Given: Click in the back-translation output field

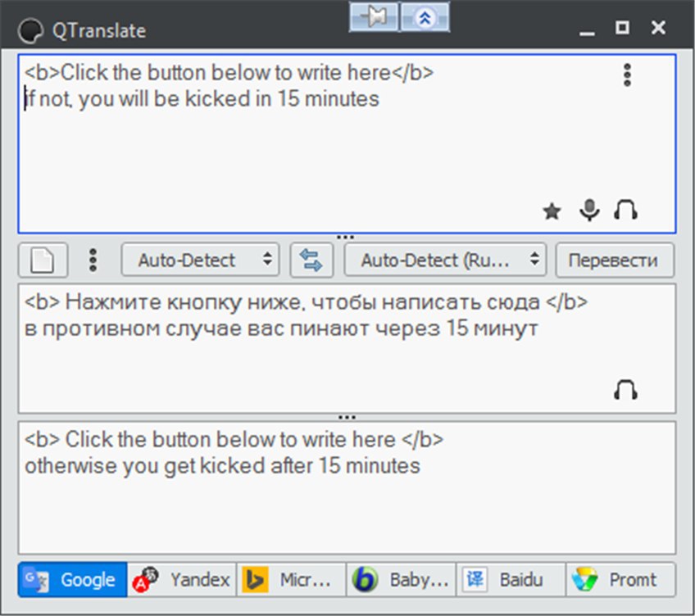Looking at the screenshot, I should [347, 487].
